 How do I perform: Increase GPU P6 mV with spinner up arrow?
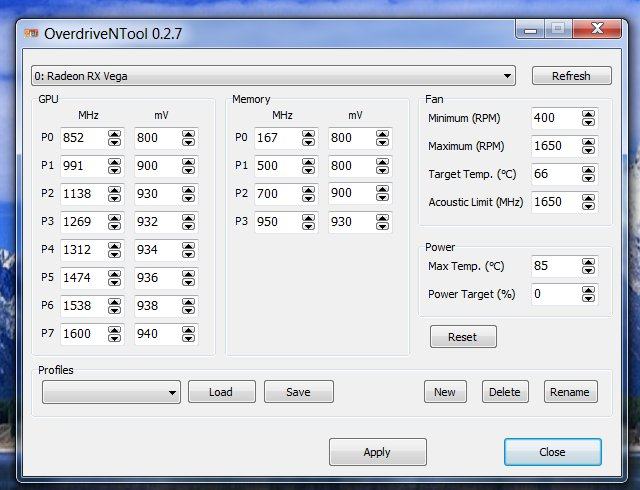point(188,302)
